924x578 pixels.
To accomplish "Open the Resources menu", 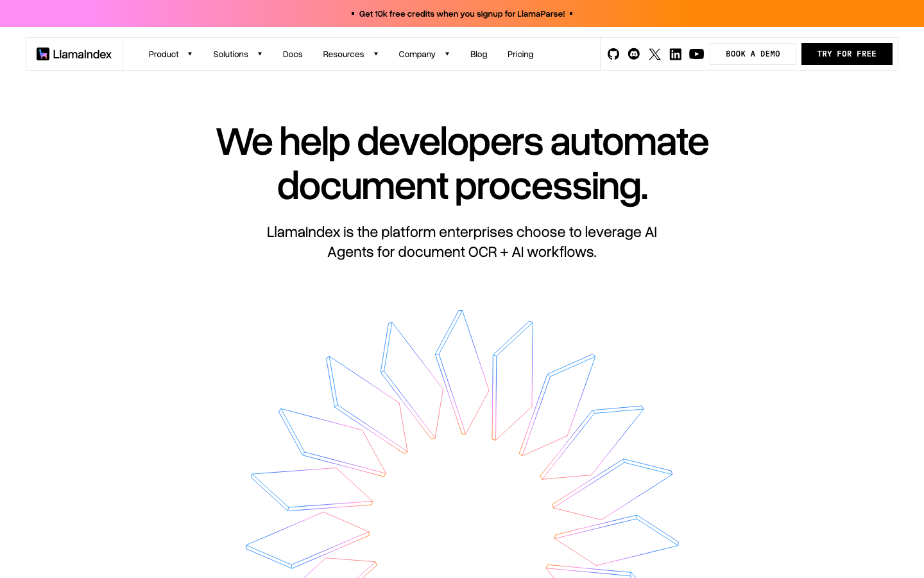I will click(x=343, y=54).
